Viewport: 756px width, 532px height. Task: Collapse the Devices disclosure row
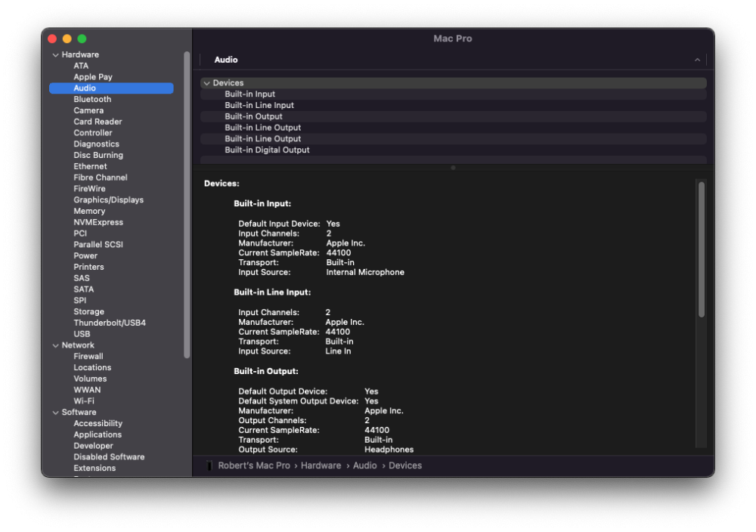(207, 83)
